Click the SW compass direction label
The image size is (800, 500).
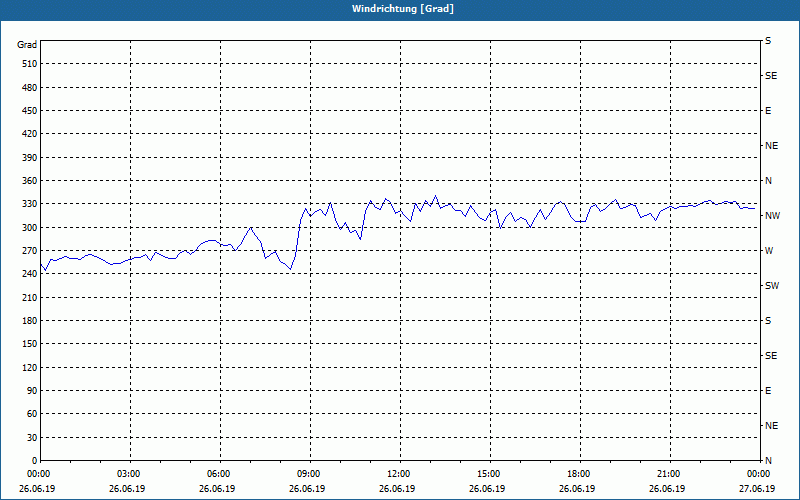pyautogui.click(x=772, y=286)
